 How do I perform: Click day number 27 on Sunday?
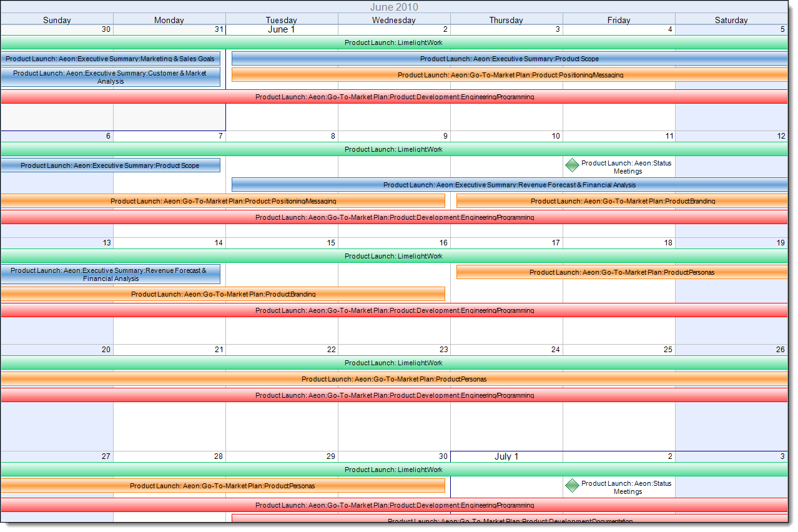click(106, 456)
